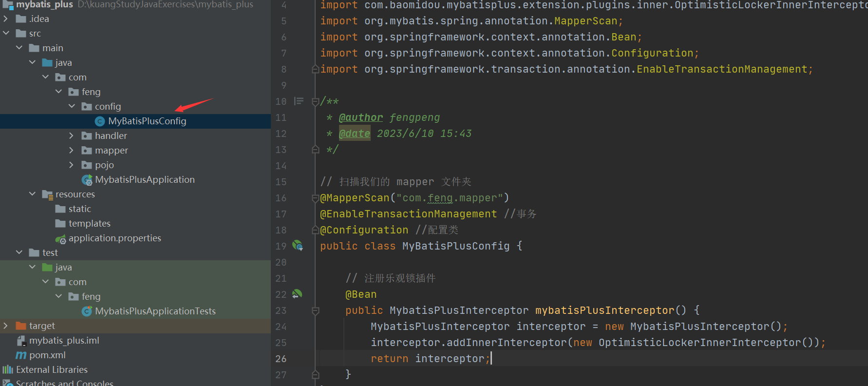Select MyBatisPlusConfig in project tree
This screenshot has width=868, height=386.
coord(147,121)
